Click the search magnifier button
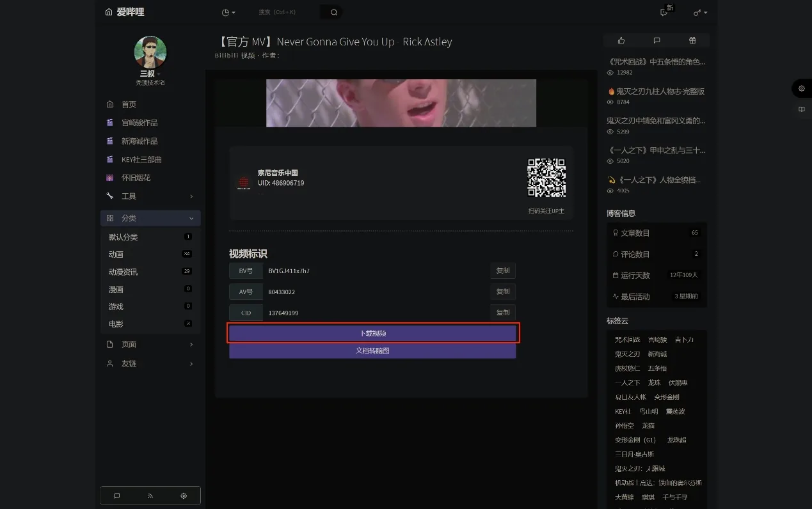 click(334, 12)
